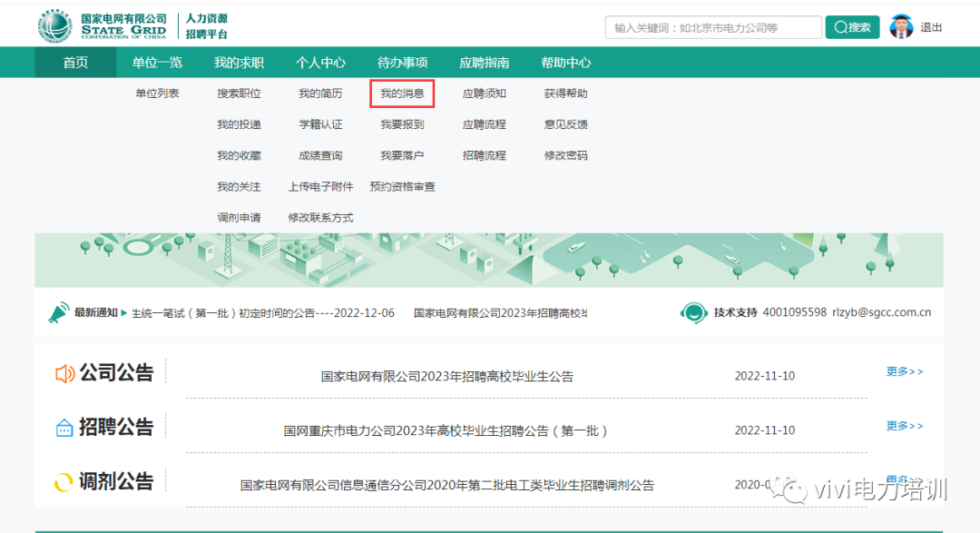
Task: Click the megaphone latest notice icon
Action: coord(59,312)
